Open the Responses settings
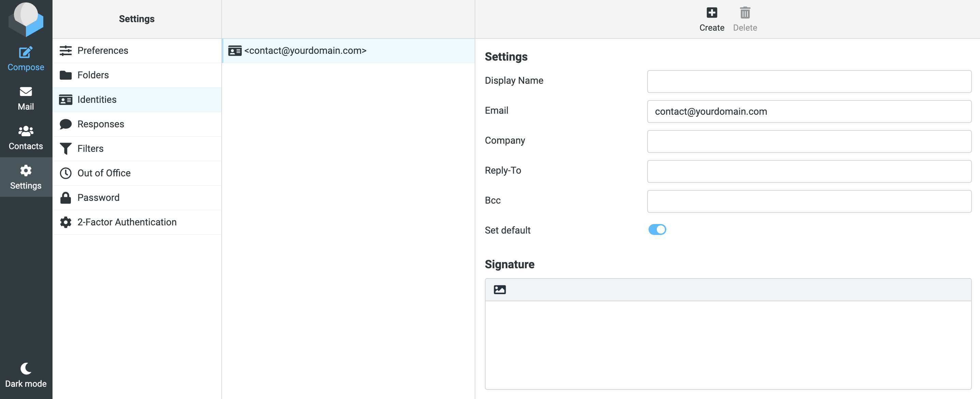The height and width of the screenshot is (399, 980). pyautogui.click(x=101, y=124)
